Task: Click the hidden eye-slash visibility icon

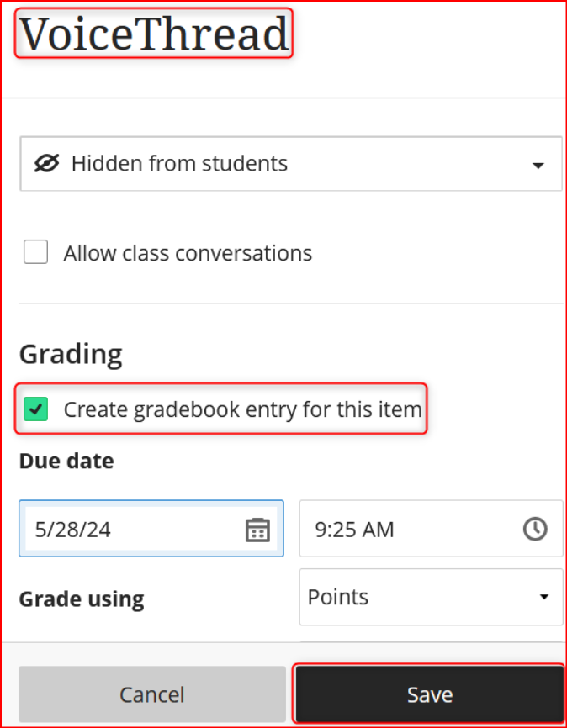Action: click(x=46, y=163)
